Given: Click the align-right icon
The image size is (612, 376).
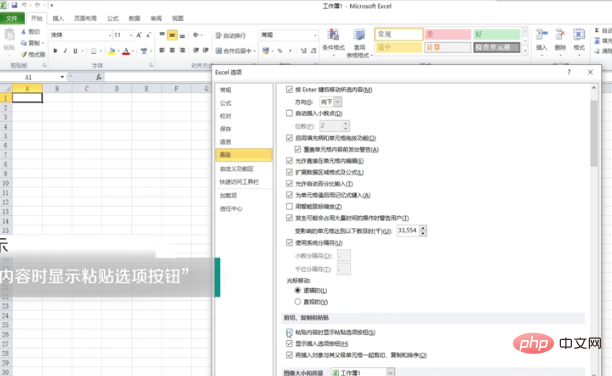Looking at the screenshot, I should 182,50.
